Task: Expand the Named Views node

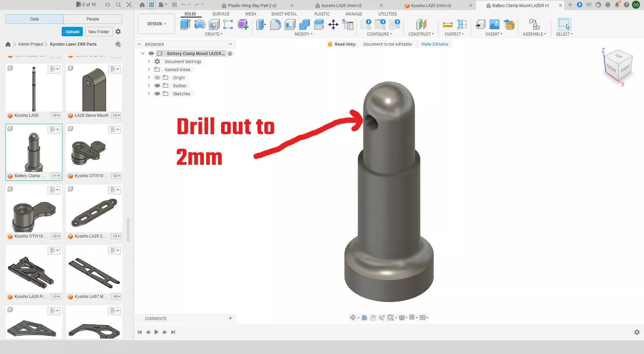Action: (x=149, y=69)
